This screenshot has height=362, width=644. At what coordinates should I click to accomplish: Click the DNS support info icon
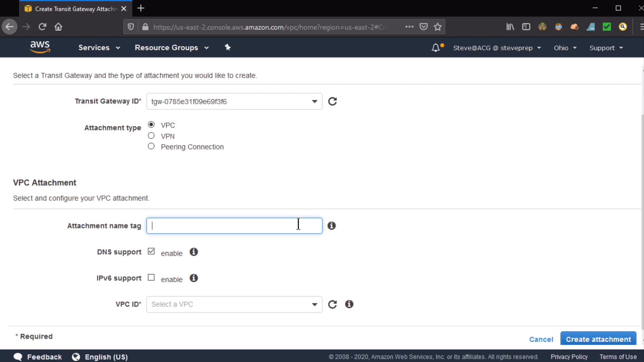tap(194, 252)
